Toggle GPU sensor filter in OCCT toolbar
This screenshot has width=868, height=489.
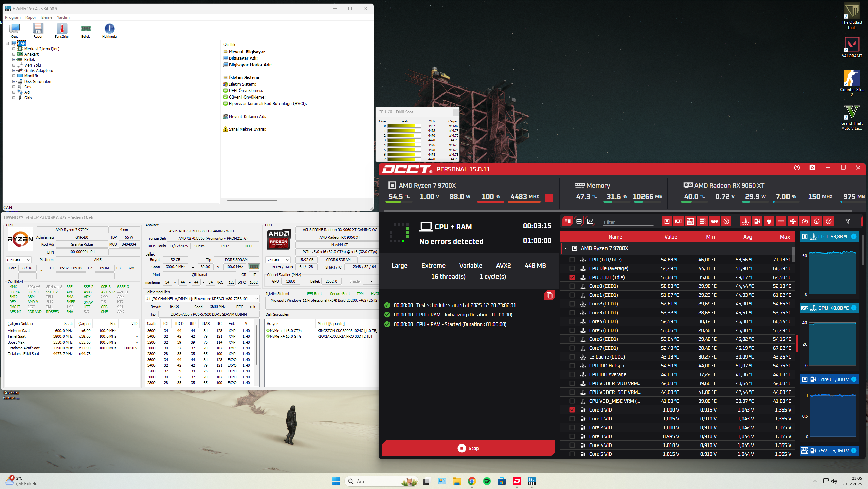(679, 222)
